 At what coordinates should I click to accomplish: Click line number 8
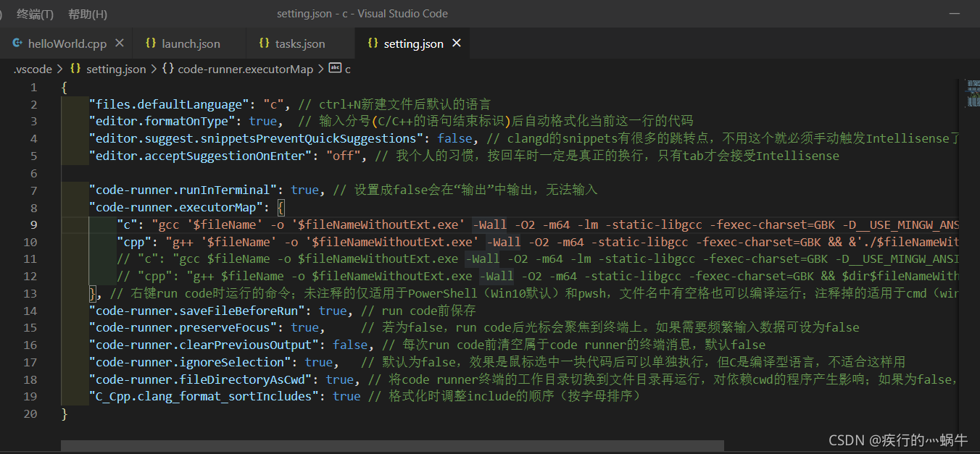click(33, 207)
